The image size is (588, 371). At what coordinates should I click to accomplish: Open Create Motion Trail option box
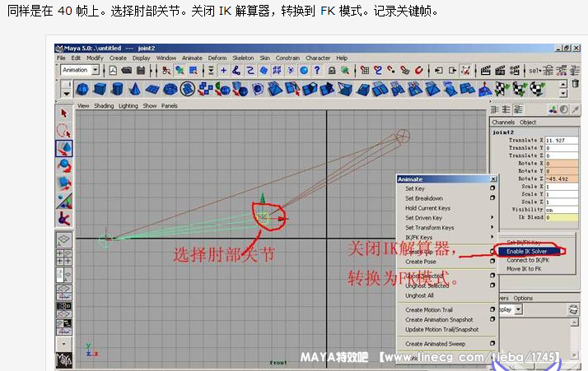tap(492, 309)
